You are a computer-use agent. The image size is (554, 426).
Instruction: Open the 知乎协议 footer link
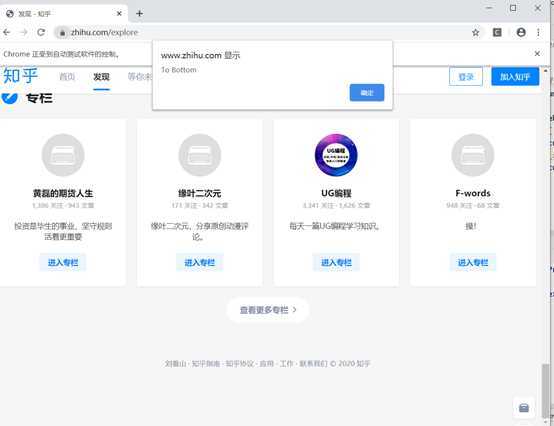240,363
